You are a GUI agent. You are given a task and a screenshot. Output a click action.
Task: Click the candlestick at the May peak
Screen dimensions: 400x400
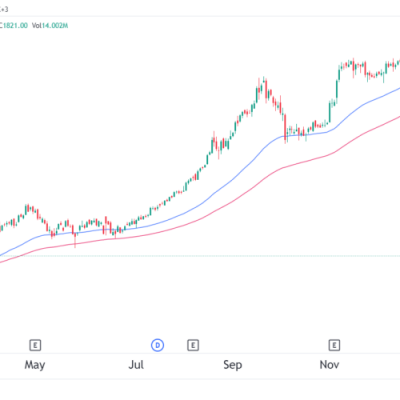click(x=28, y=209)
